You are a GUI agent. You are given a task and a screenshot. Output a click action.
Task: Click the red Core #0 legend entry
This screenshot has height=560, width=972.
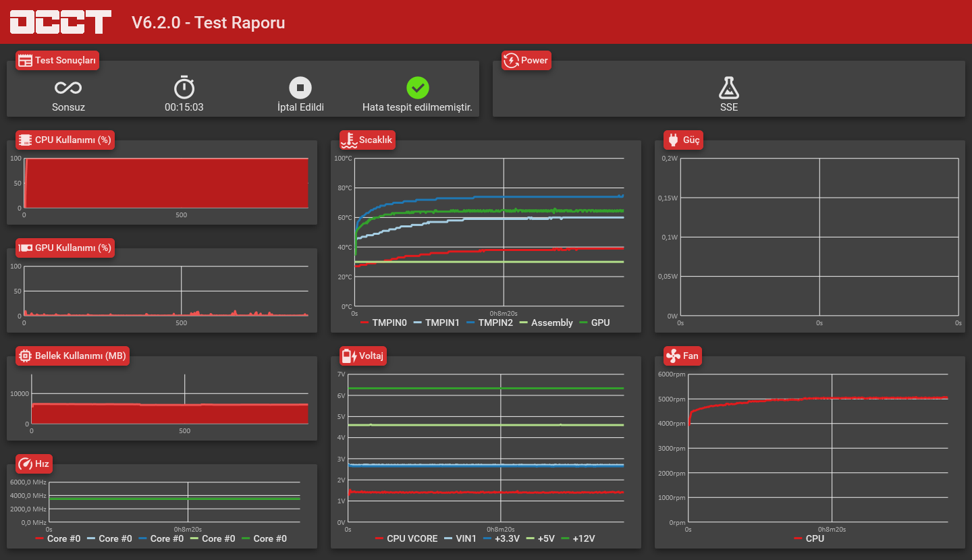tap(58, 539)
